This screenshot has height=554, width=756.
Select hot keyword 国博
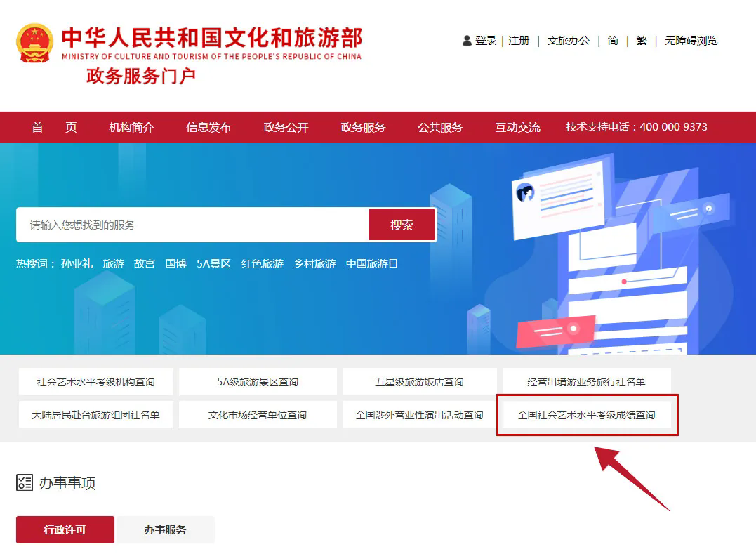click(x=175, y=264)
